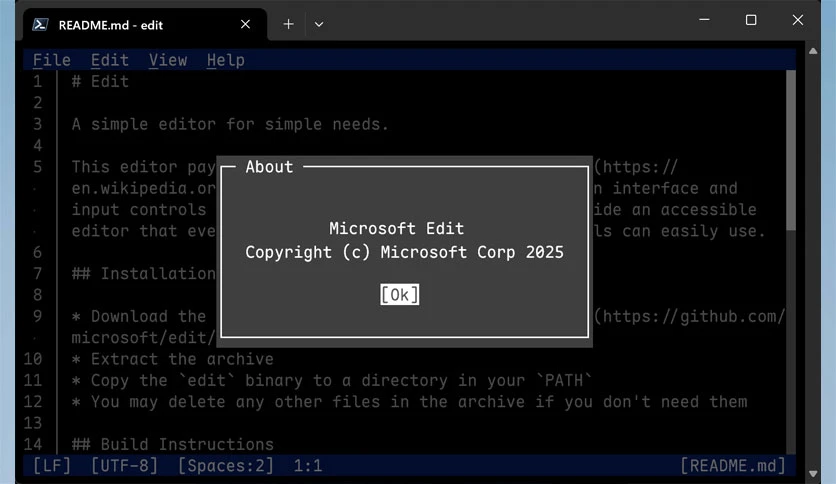Open the Help menu
Image resolution: width=836 pixels, height=484 pixels.
226,60
